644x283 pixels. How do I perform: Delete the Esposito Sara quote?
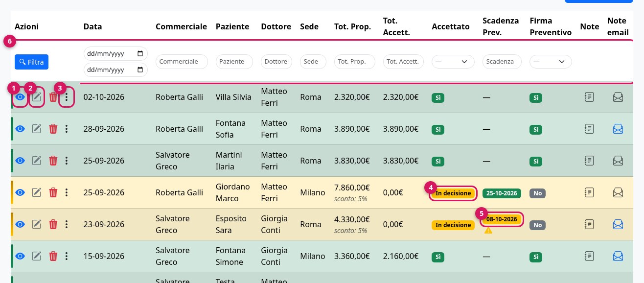coord(53,224)
